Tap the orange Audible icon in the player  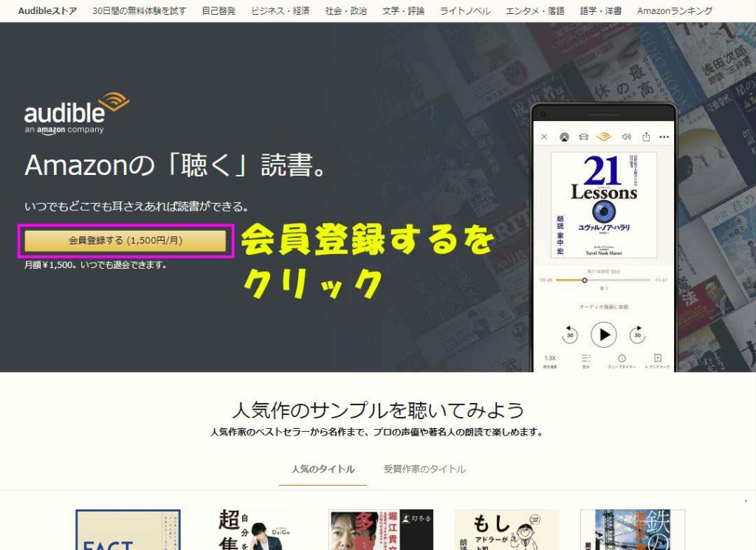pos(604,137)
